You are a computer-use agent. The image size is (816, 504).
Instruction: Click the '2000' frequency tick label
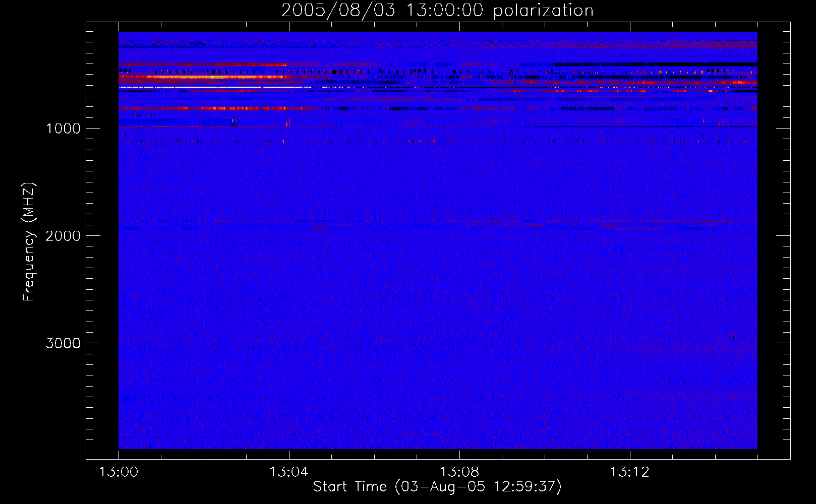coord(63,236)
